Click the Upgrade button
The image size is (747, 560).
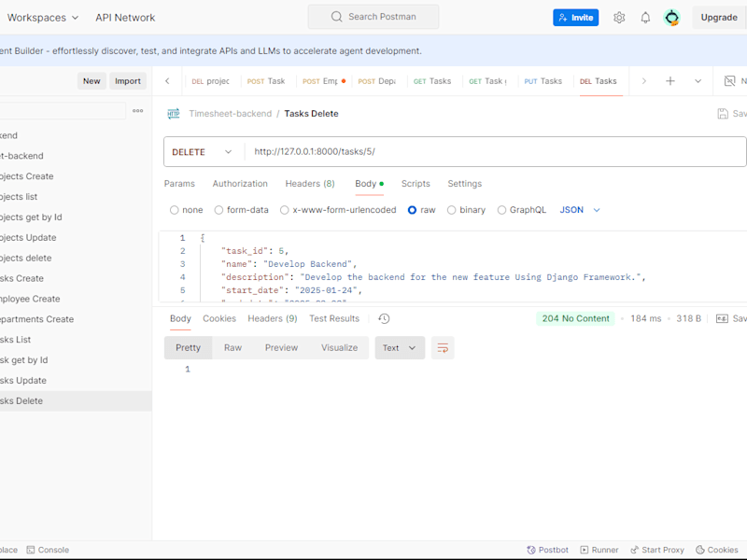[x=719, y=18]
